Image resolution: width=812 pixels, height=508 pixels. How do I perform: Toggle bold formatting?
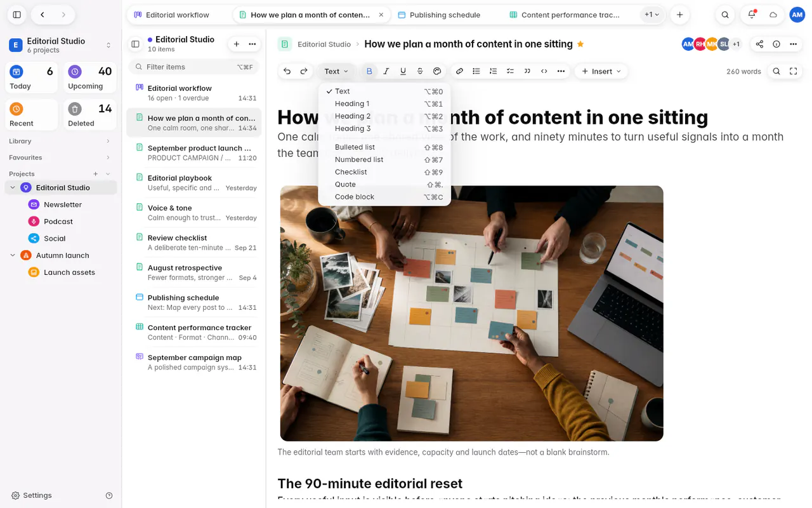(369, 71)
